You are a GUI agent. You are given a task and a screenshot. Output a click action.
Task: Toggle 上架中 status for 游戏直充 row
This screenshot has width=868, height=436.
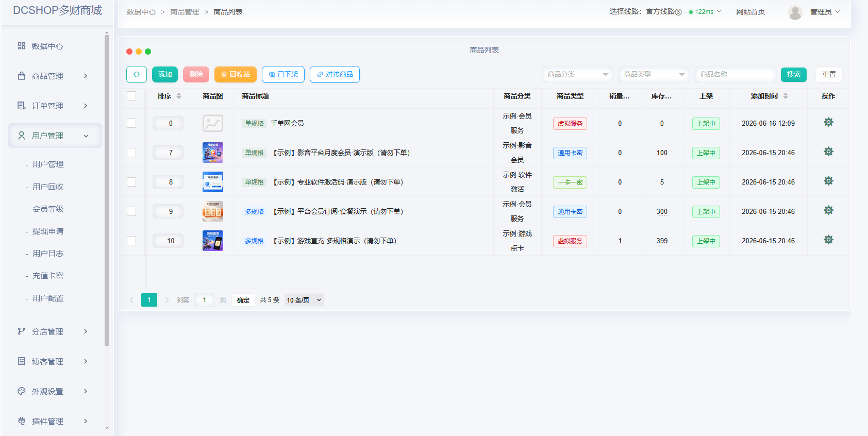706,241
